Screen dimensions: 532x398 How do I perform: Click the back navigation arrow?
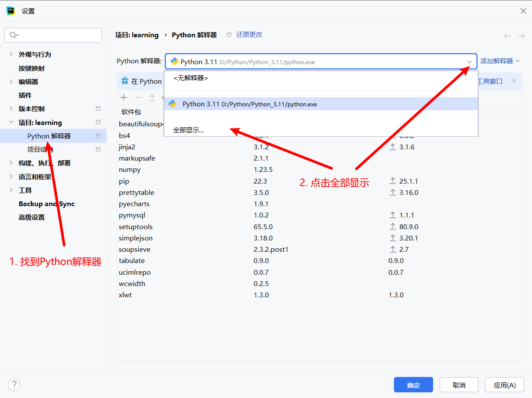tap(507, 36)
